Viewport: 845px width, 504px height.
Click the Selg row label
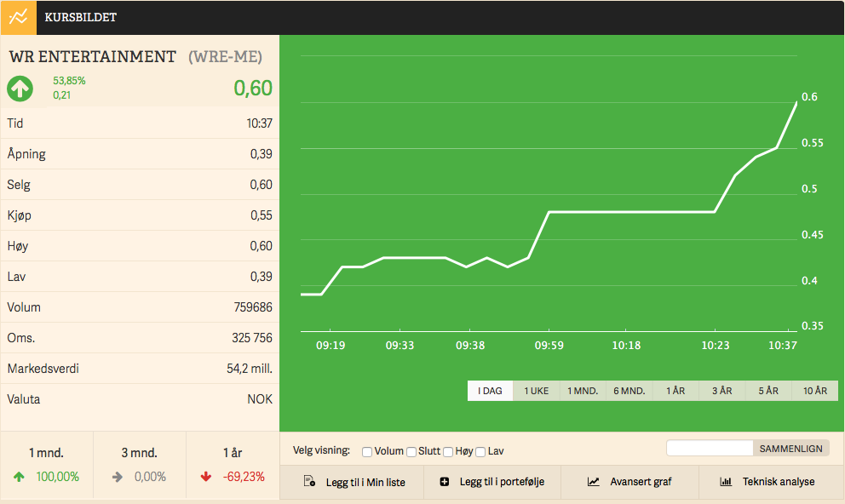(19, 186)
